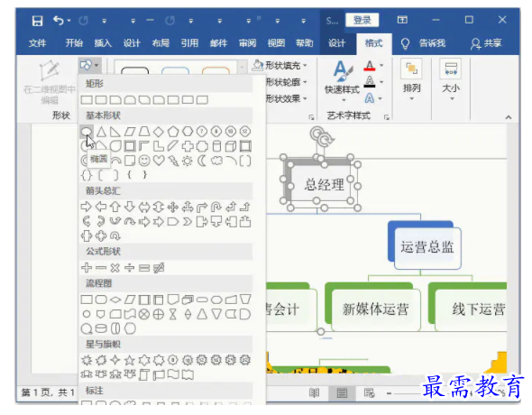532x415 pixels.
Task: Select the Isosceles Triangle shape
Action: [x=101, y=132]
